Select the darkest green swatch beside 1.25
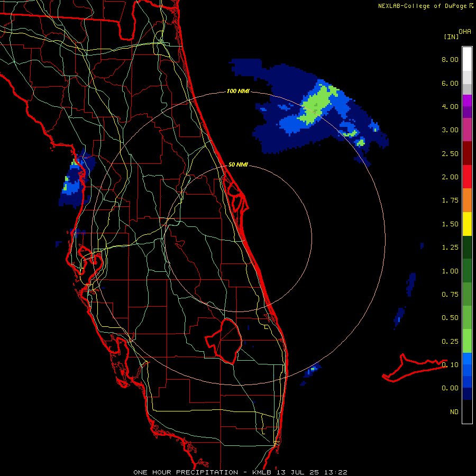Viewport: 476px width, 476px height. 467,248
